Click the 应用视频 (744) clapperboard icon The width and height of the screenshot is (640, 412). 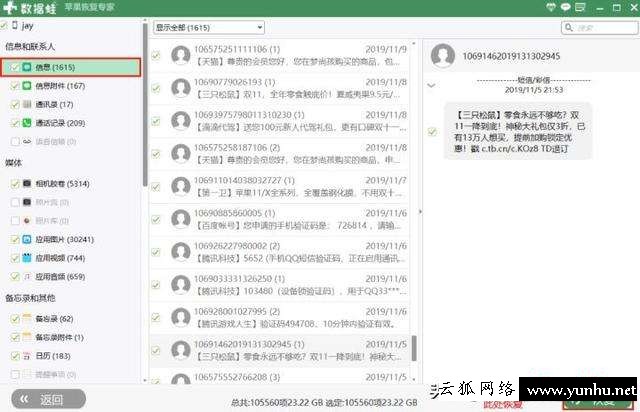[x=27, y=258]
